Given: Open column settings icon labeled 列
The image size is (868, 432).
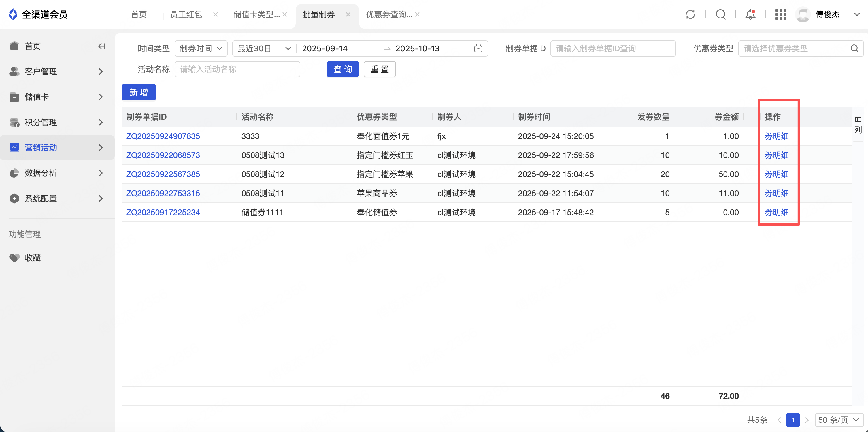Looking at the screenshot, I should (x=858, y=124).
